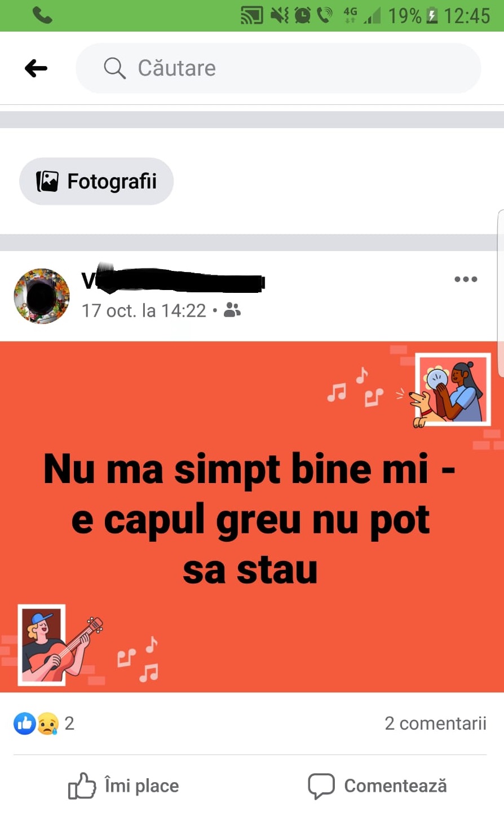Click the 17 oct. la 14:22 timestamp
504x816 pixels.
(x=144, y=310)
